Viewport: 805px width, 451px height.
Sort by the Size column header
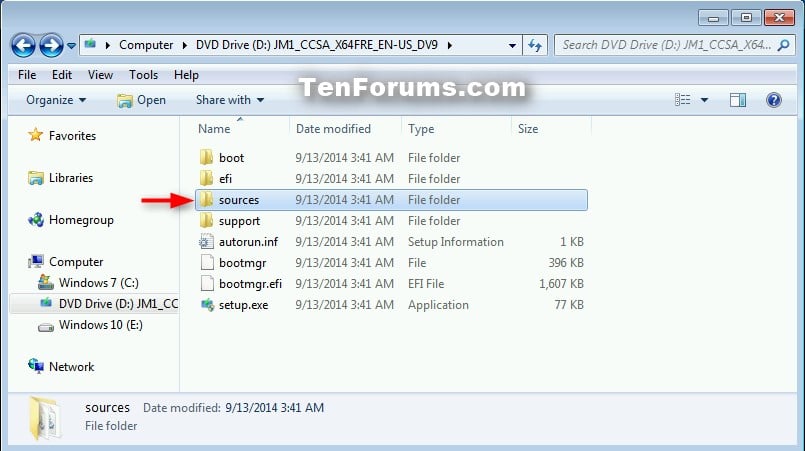pos(528,129)
